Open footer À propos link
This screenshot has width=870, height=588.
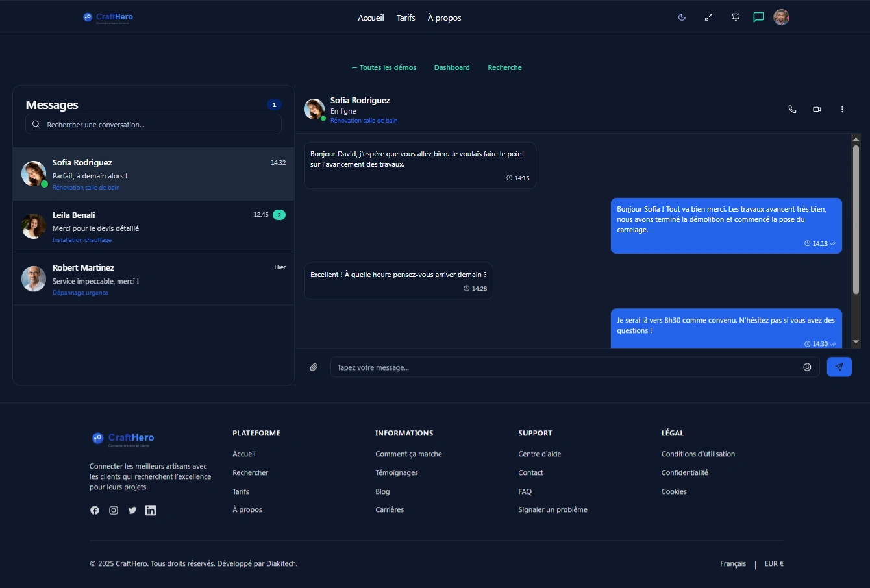[x=247, y=510]
